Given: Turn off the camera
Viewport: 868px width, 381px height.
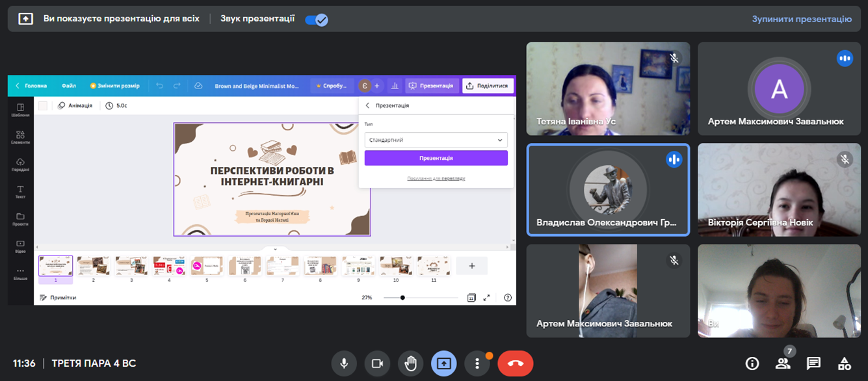Looking at the screenshot, I should pyautogui.click(x=377, y=363).
